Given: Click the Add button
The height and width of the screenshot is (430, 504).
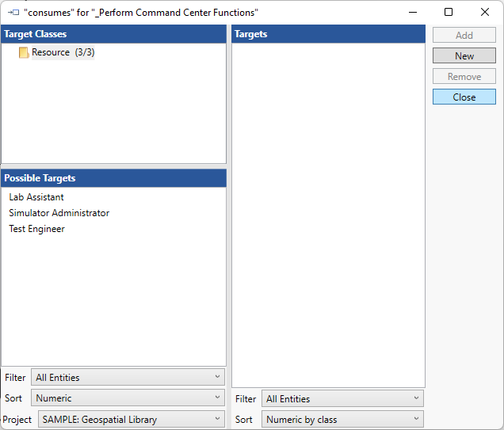Looking at the screenshot, I should point(464,36).
